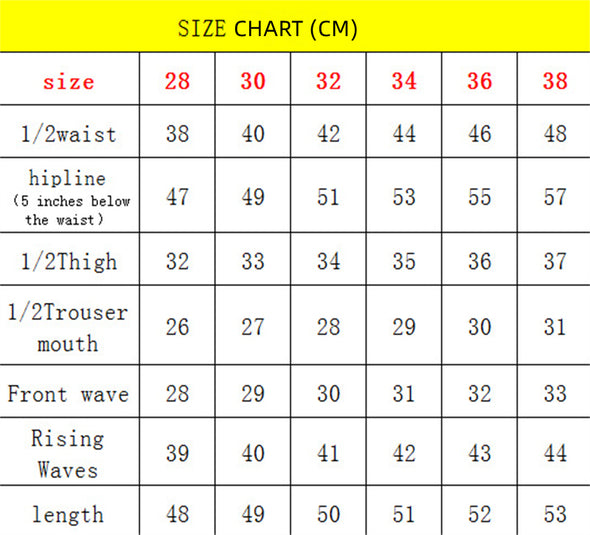
Task: Select 1/2Thigh value 37 for size 38
Action: coord(555,261)
